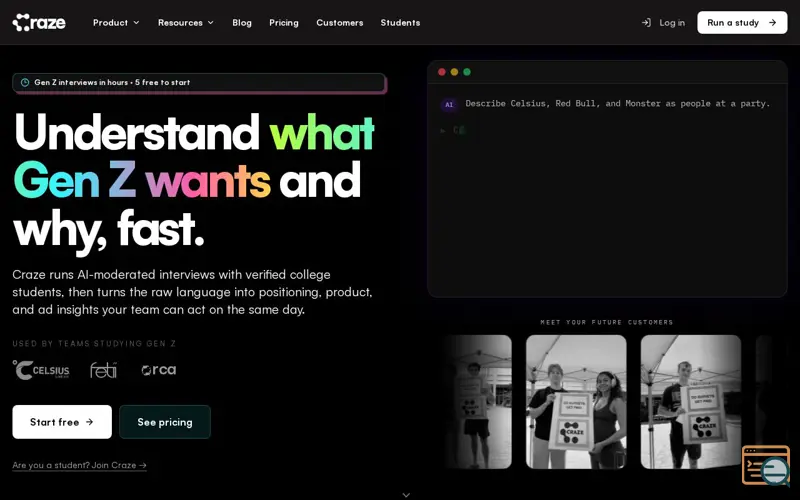Image resolution: width=800 pixels, height=500 pixels.
Task: Open the Students page
Action: [x=401, y=22]
